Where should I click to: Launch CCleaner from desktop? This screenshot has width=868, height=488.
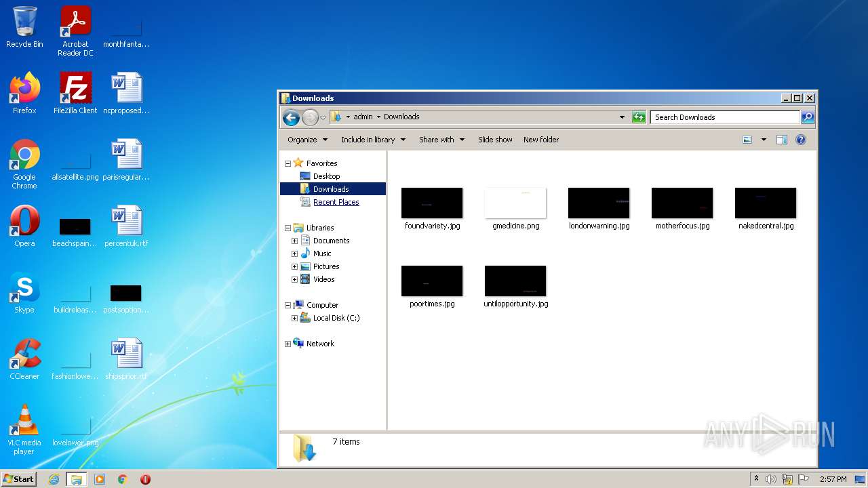[x=24, y=359]
